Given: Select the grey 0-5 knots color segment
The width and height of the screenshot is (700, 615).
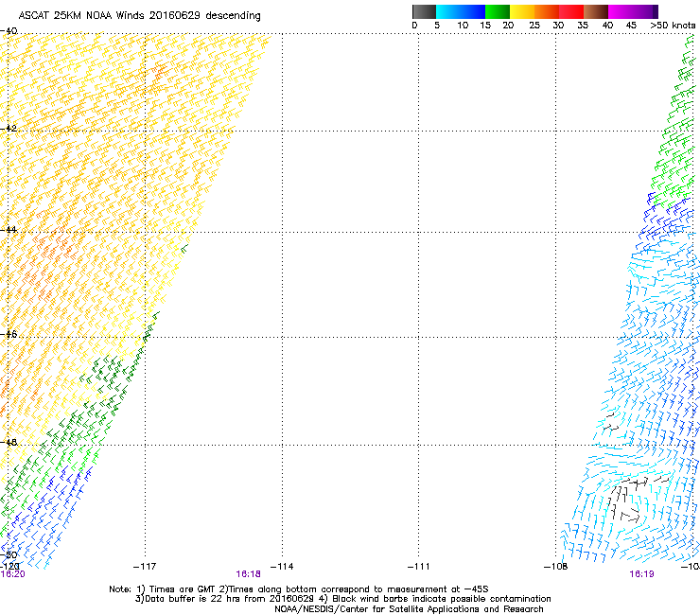Looking at the screenshot, I should tap(424, 11).
